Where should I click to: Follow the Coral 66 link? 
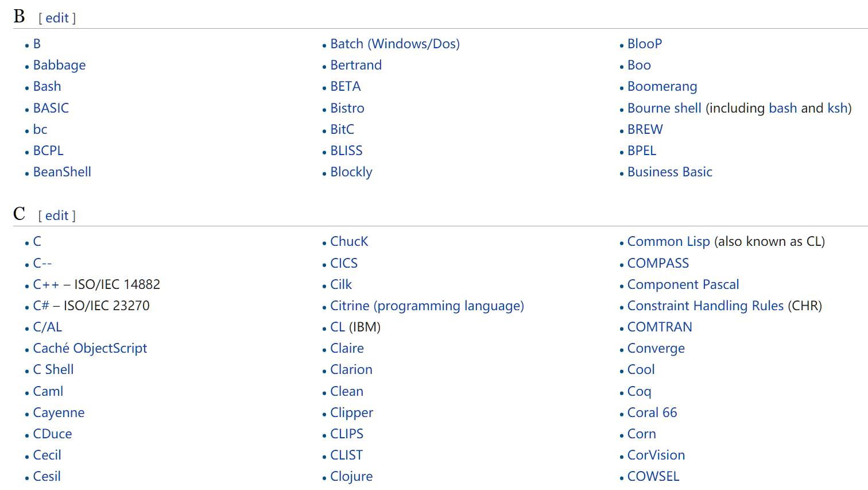pyautogui.click(x=652, y=412)
